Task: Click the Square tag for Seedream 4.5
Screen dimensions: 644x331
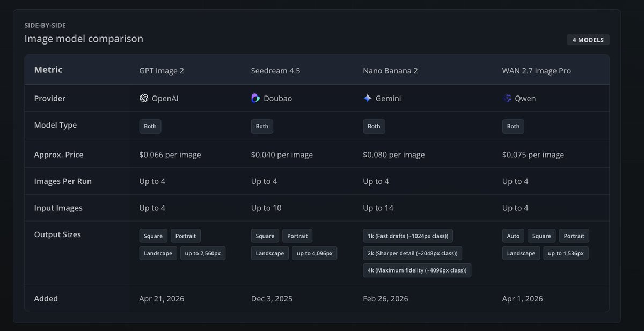Action: point(265,236)
